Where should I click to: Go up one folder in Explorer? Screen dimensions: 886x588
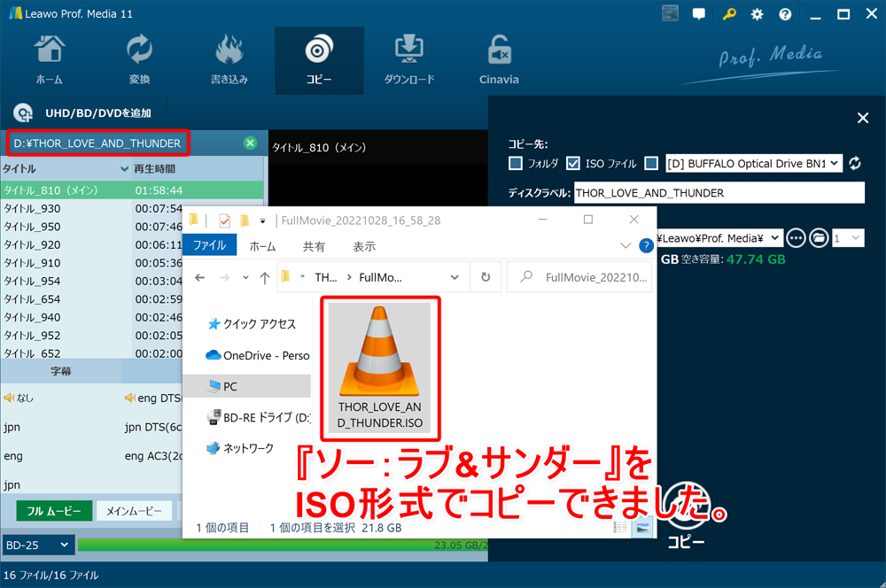(264, 277)
